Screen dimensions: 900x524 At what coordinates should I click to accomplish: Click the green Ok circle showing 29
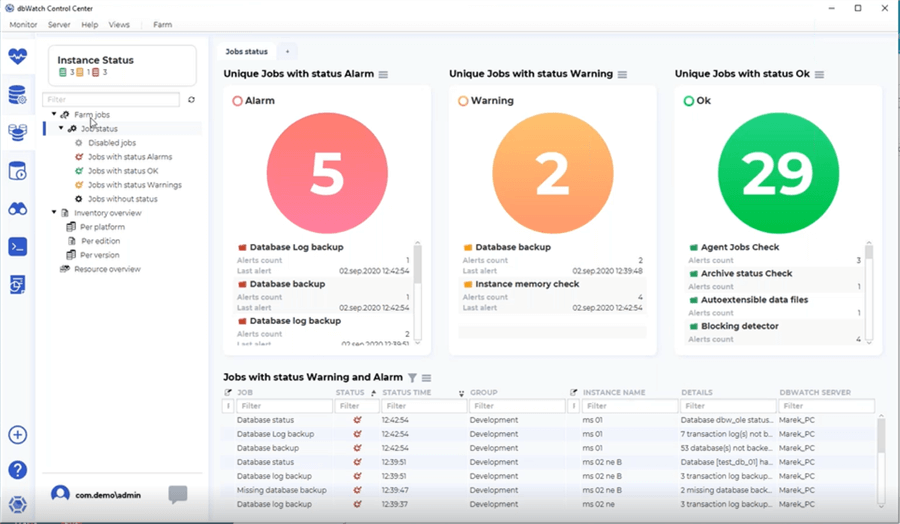pyautogui.click(x=778, y=173)
